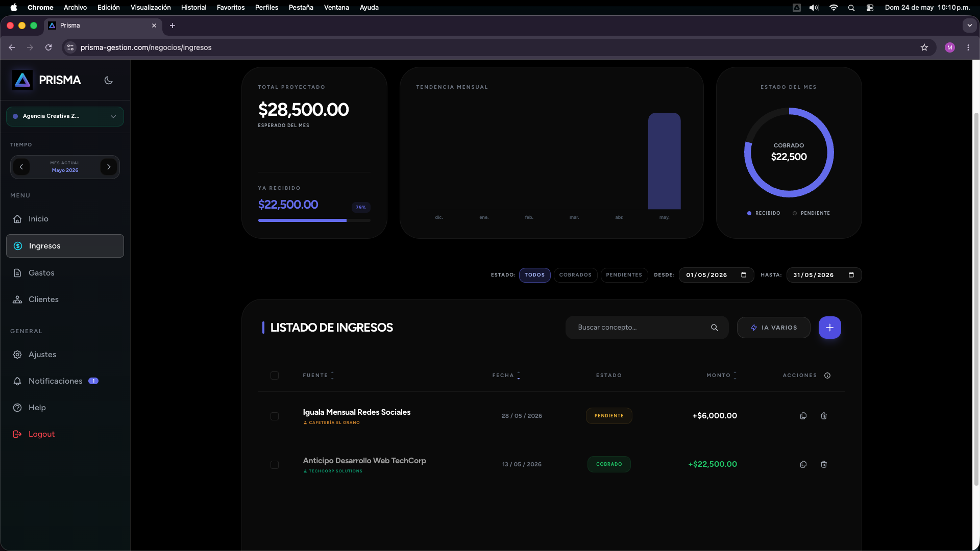Image resolution: width=980 pixels, height=551 pixels.
Task: Click the search magnifier in Buscar concepto
Action: click(715, 328)
